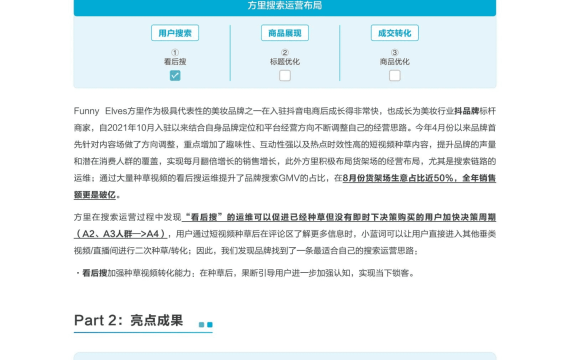Screen dimensions: 570x360
Task: Click the 用户搜索 button
Action: pos(175,33)
